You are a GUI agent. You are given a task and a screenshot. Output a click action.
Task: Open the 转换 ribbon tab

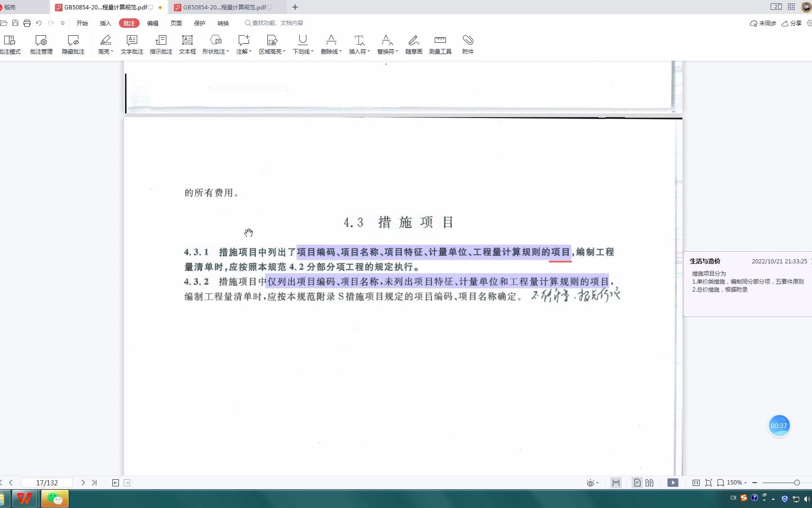[x=223, y=23]
